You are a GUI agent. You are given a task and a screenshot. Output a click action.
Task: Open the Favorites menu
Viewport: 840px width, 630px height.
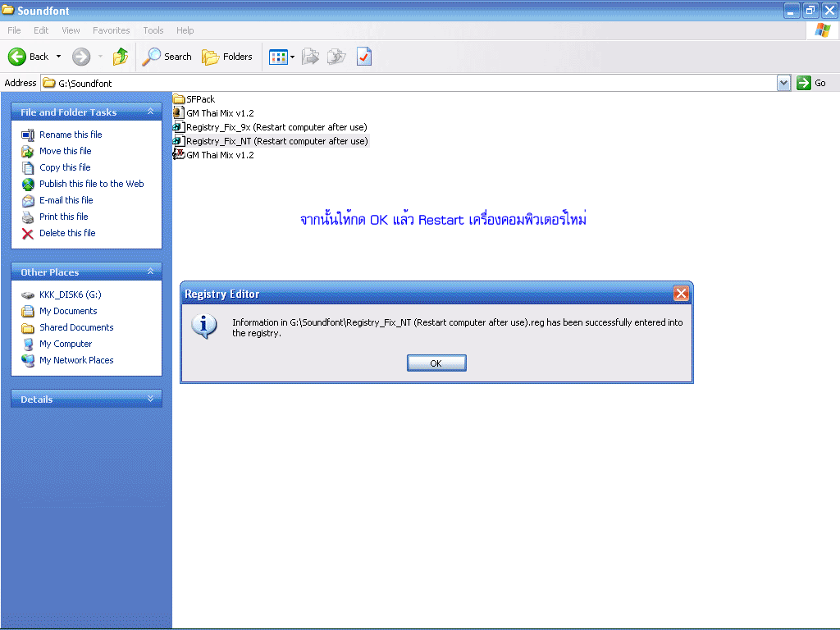111,30
